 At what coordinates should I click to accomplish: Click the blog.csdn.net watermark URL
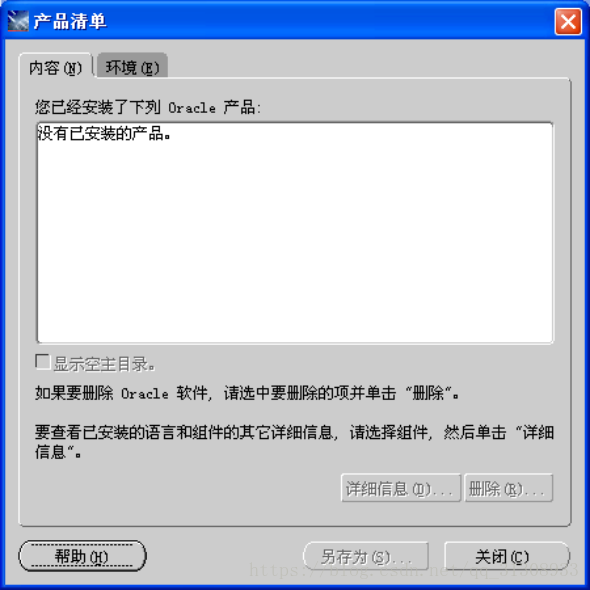[x=414, y=570]
